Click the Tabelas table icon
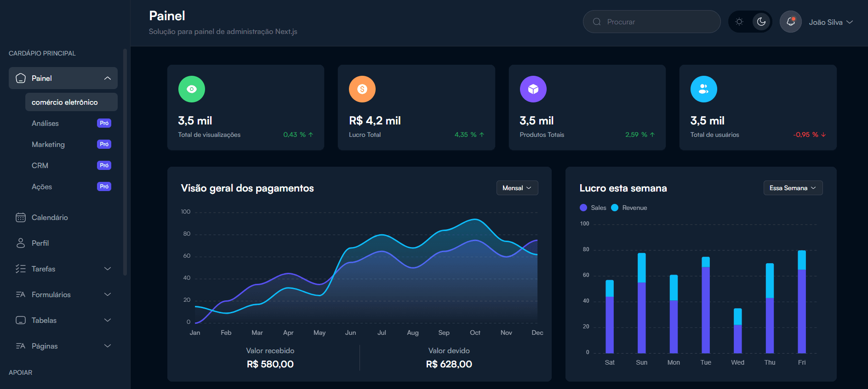Viewport: 868px width, 389px height. pyautogui.click(x=21, y=320)
